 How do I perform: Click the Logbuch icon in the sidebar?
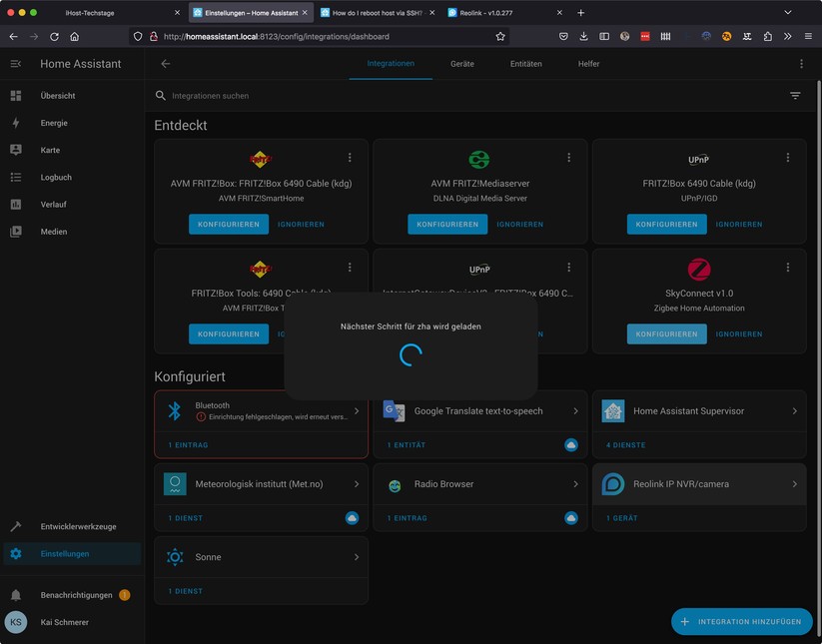coord(16,177)
